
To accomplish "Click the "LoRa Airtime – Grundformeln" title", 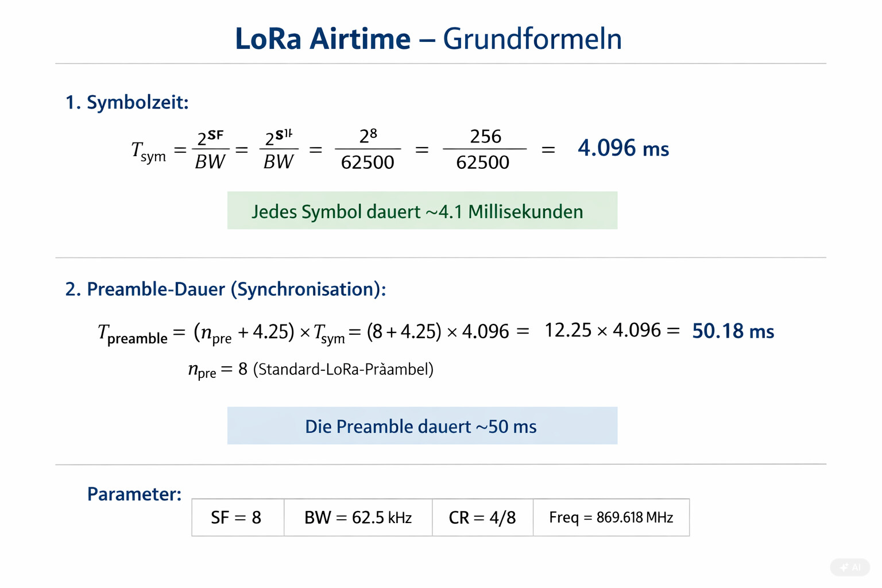I will [x=428, y=39].
